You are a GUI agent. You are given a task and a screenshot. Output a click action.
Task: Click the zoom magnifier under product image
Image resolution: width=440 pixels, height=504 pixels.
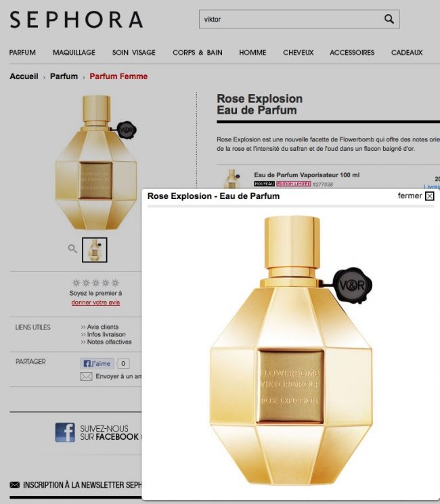[x=72, y=248]
